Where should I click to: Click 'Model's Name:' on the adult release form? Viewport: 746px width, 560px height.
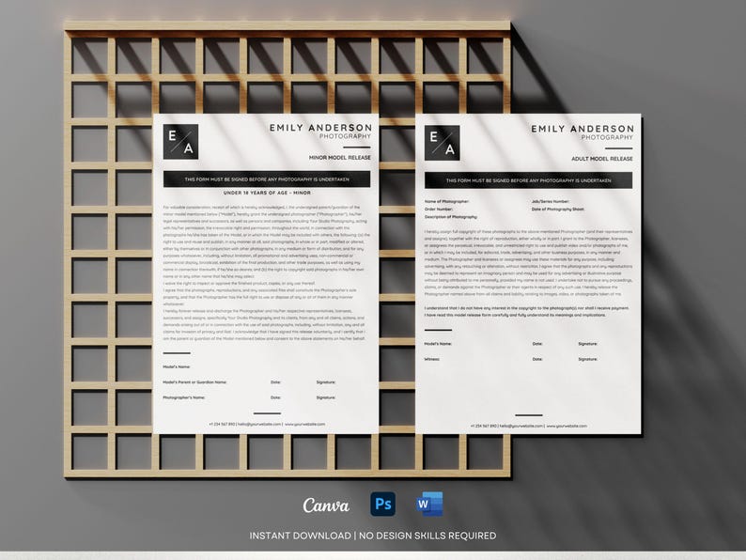(438, 344)
